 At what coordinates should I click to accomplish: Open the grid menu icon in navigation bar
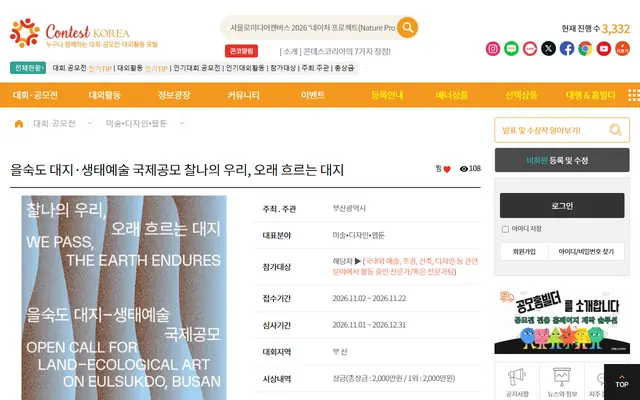click(x=633, y=95)
